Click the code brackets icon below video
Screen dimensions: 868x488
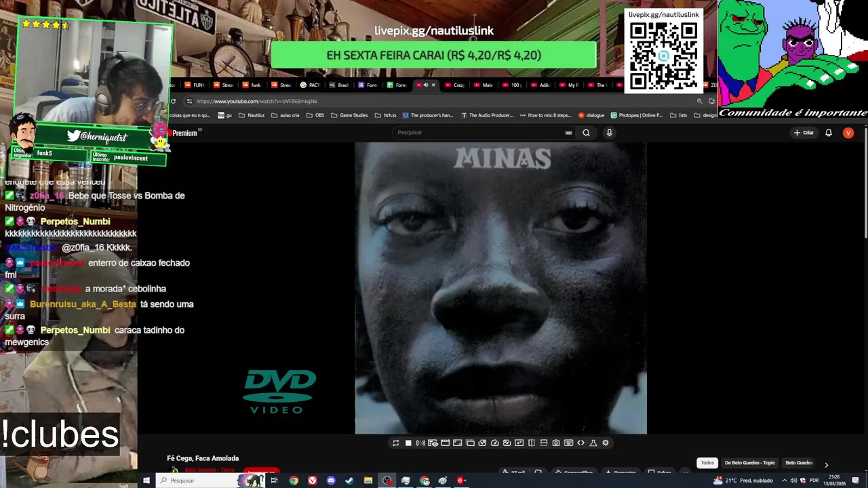tap(580, 443)
